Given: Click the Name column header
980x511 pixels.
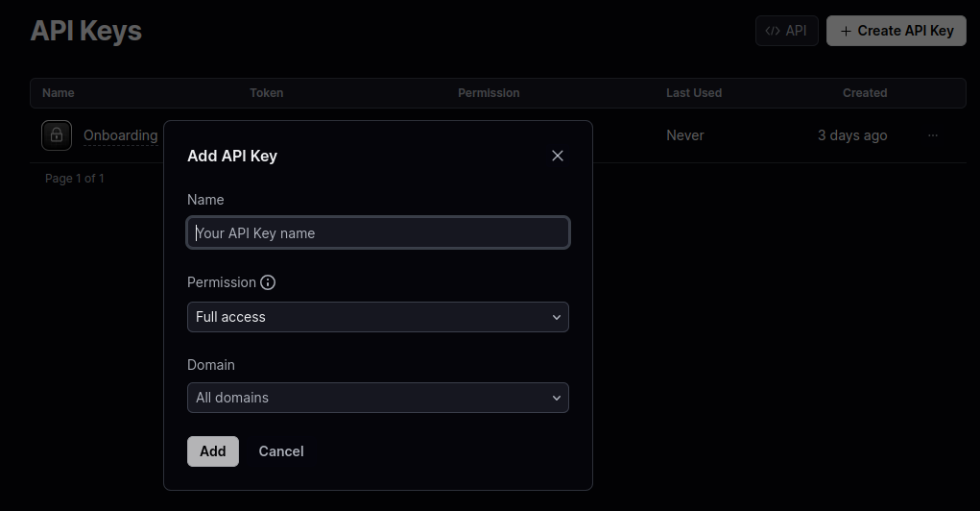Looking at the screenshot, I should 59,93.
